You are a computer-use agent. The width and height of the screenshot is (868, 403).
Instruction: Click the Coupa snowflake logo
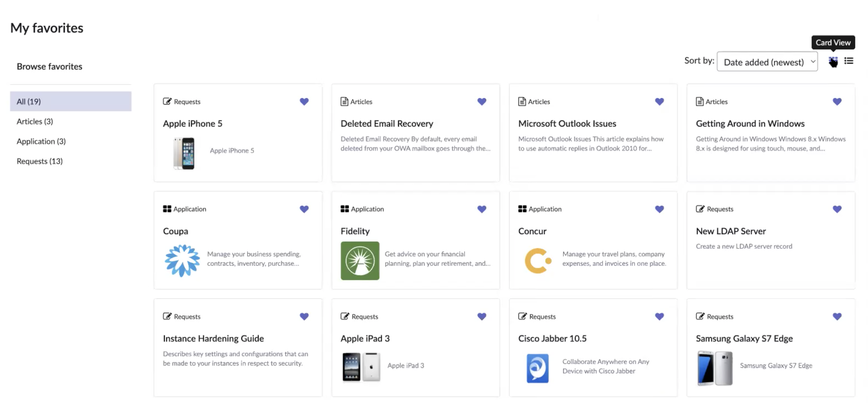[182, 261]
